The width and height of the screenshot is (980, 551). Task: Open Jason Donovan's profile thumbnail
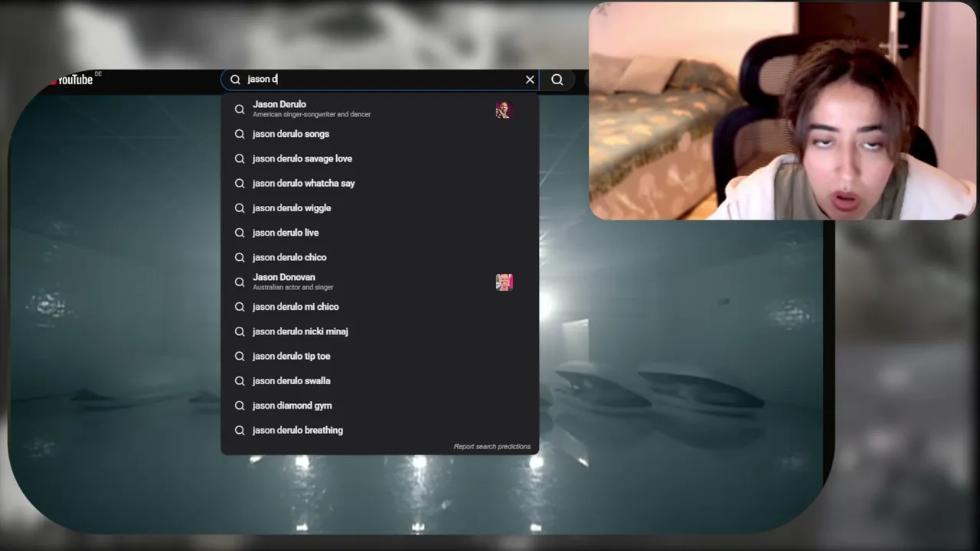[x=504, y=282]
